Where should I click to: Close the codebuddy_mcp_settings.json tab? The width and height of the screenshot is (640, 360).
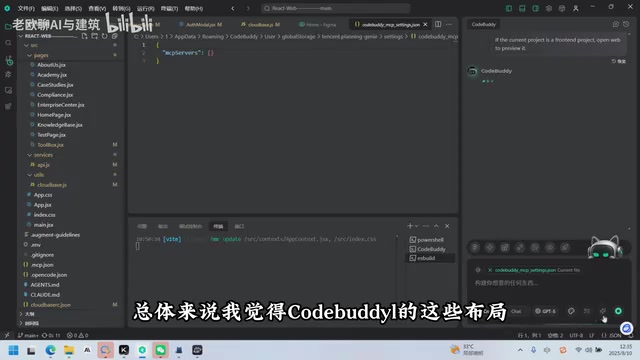[x=425, y=24]
